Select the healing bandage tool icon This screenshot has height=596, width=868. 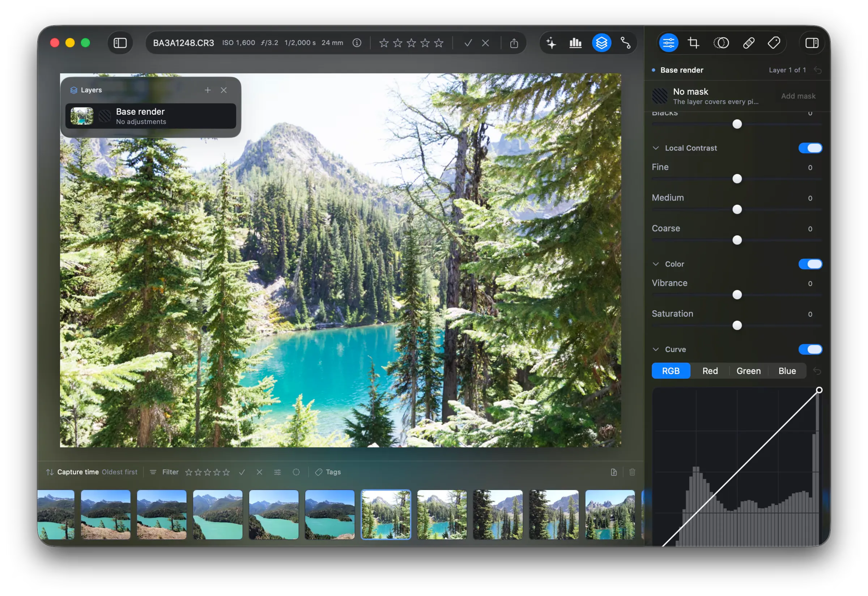[x=748, y=43]
